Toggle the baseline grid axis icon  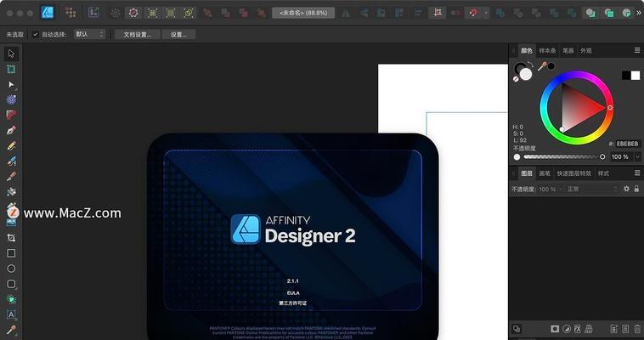point(438,13)
